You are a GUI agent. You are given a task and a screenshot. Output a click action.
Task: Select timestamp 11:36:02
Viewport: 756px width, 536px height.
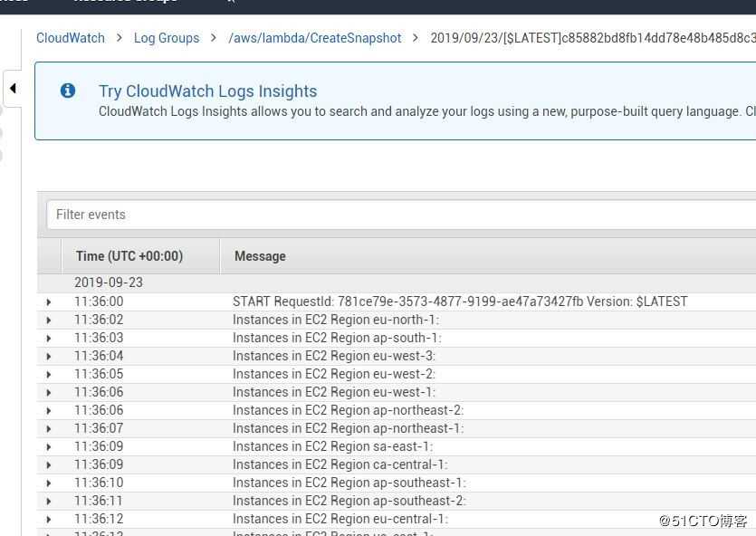click(99, 320)
